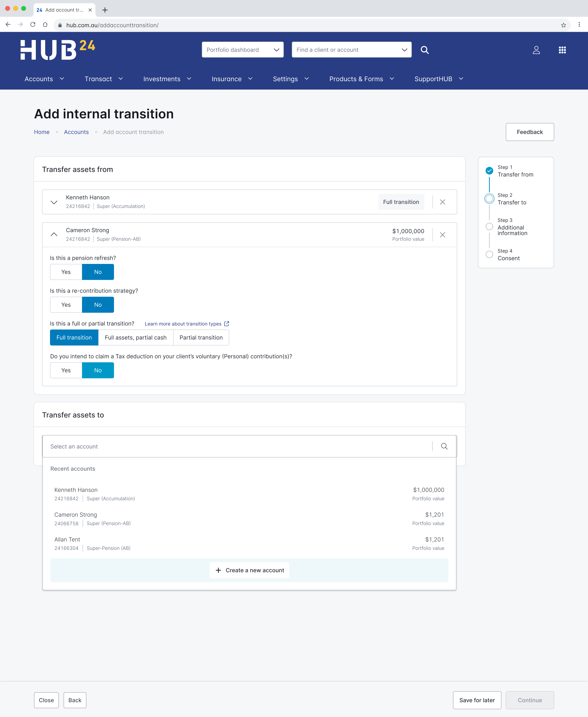588x717 pixels.
Task: Open the SupportHUB menu
Action: (x=439, y=79)
